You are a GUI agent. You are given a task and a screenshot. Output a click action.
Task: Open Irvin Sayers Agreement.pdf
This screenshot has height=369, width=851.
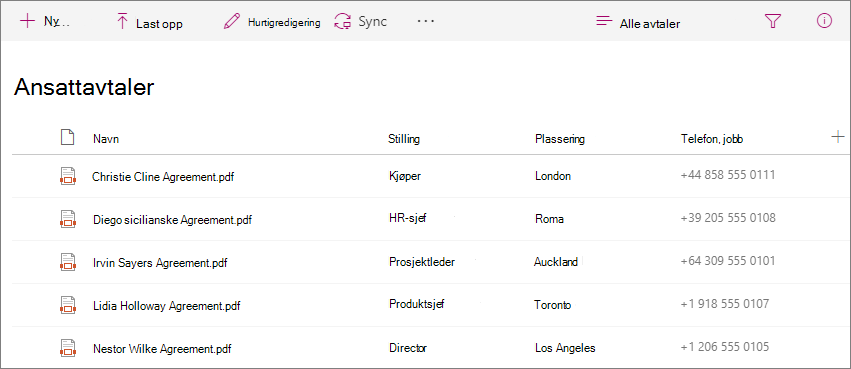point(160,263)
